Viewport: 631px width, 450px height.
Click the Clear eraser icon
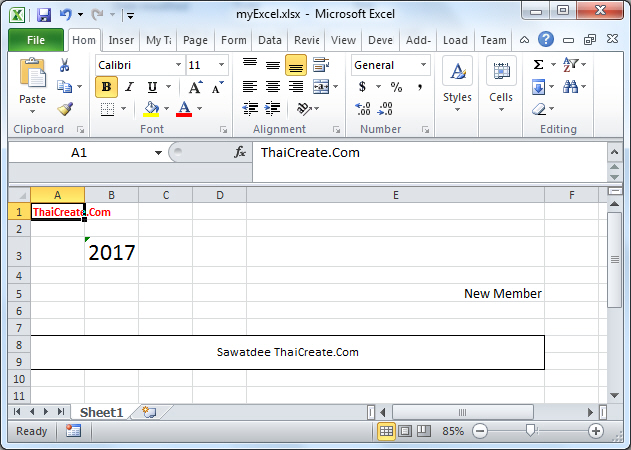(x=539, y=109)
